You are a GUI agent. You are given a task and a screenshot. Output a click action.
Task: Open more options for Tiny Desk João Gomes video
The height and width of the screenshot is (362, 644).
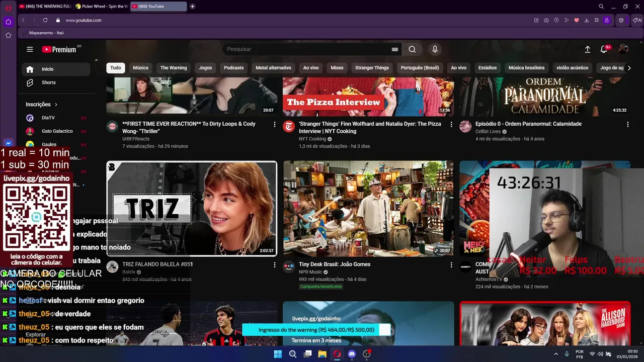(x=451, y=264)
